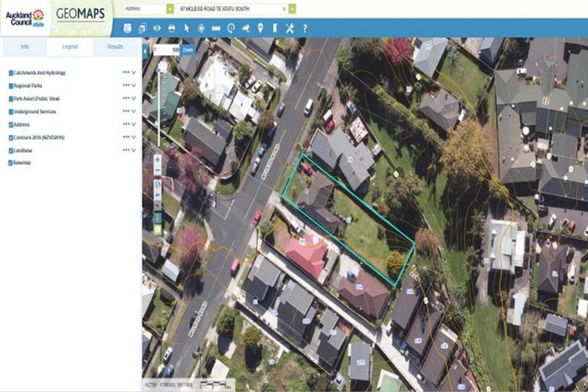Open help with the question mark icon

click(305, 28)
